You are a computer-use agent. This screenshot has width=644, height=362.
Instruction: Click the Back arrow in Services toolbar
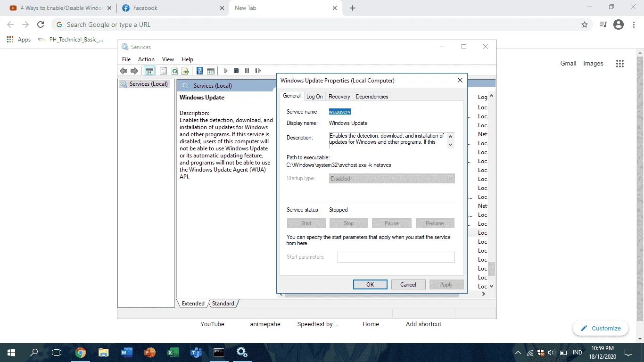point(124,71)
